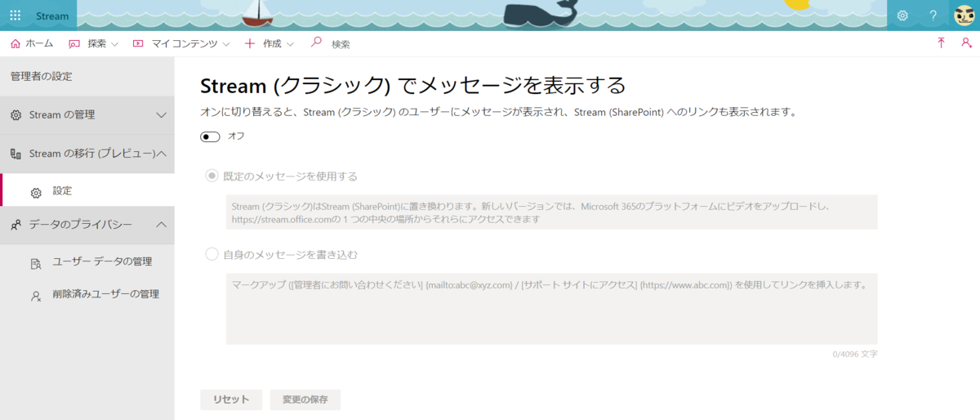
Task: Select 自身のメッセージを書き込む radio button
Action: pyautogui.click(x=212, y=254)
